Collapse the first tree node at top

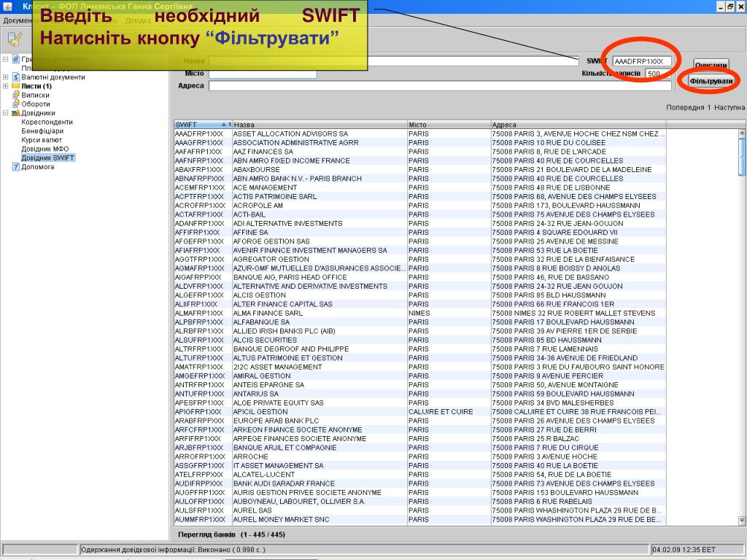pyautogui.click(x=5, y=60)
